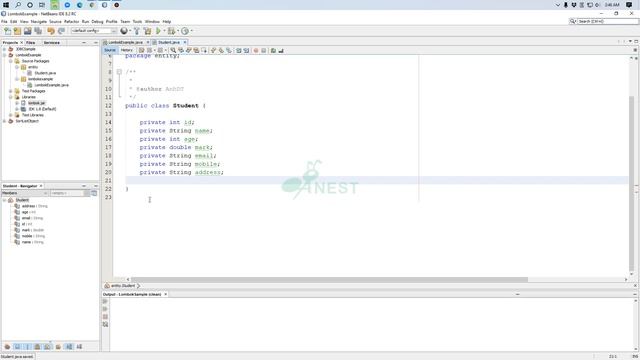The width and height of the screenshot is (640, 360).
Task: Click the Search (Ctrl+I) input field
Action: pos(607,21)
